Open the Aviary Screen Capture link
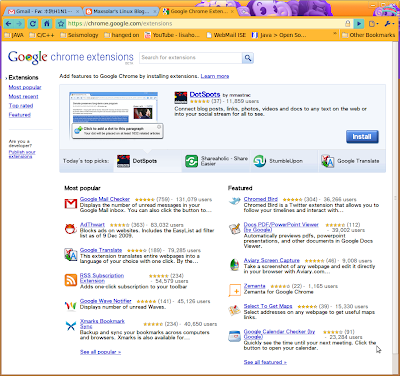 pos(272,260)
